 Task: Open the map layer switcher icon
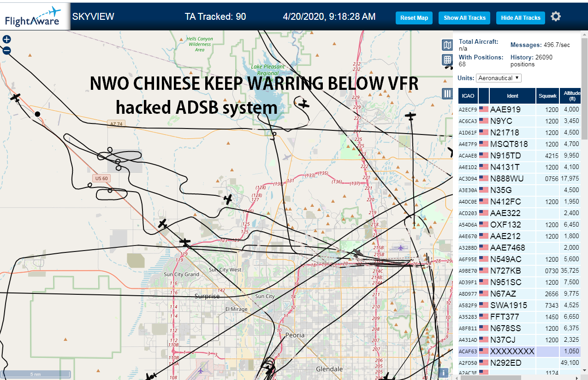(x=447, y=45)
